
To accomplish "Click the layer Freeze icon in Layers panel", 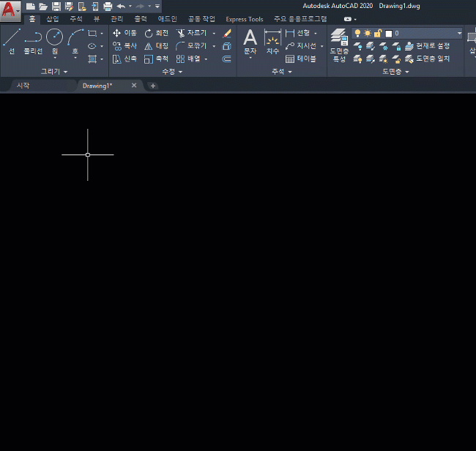I will point(384,46).
